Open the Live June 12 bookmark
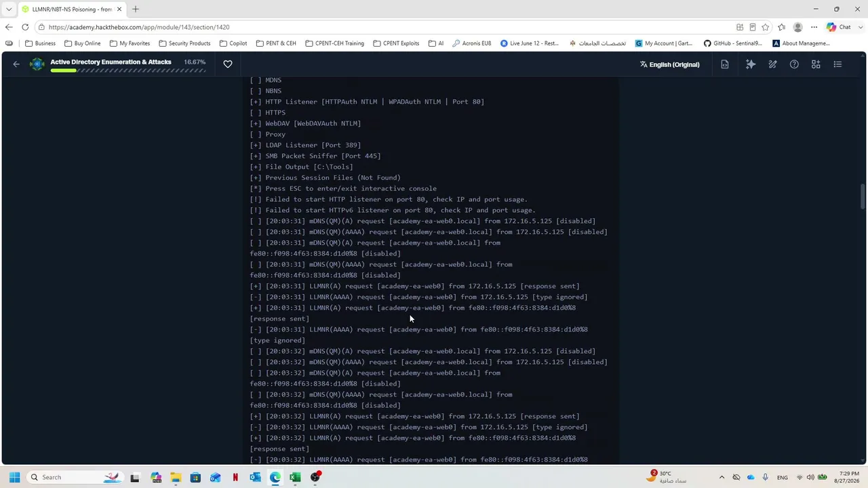Viewport: 868px width, 488px height. [530, 43]
